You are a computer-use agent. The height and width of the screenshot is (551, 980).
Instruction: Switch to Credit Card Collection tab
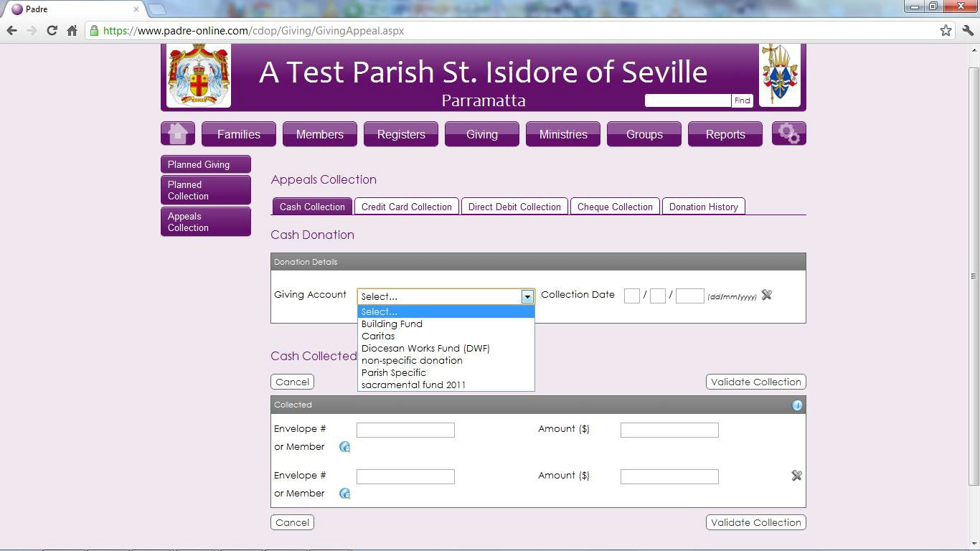tap(407, 207)
